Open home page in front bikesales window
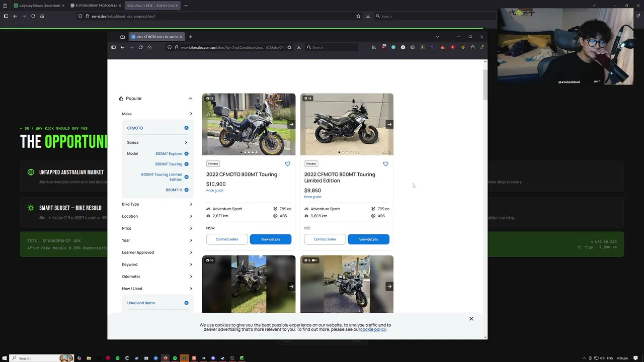The image size is (644, 362). [149, 47]
